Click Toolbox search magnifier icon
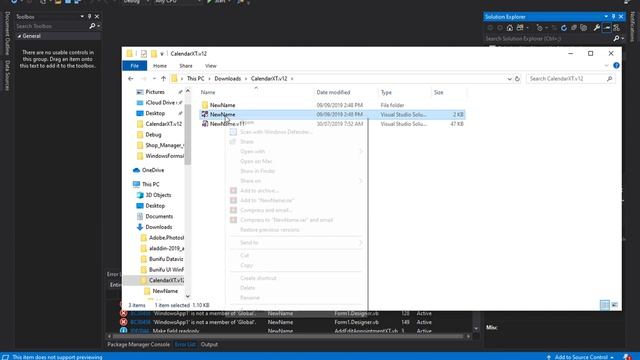 92,26
